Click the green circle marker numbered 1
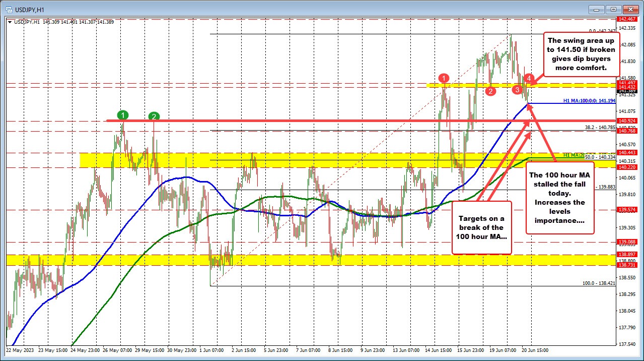 (121, 114)
